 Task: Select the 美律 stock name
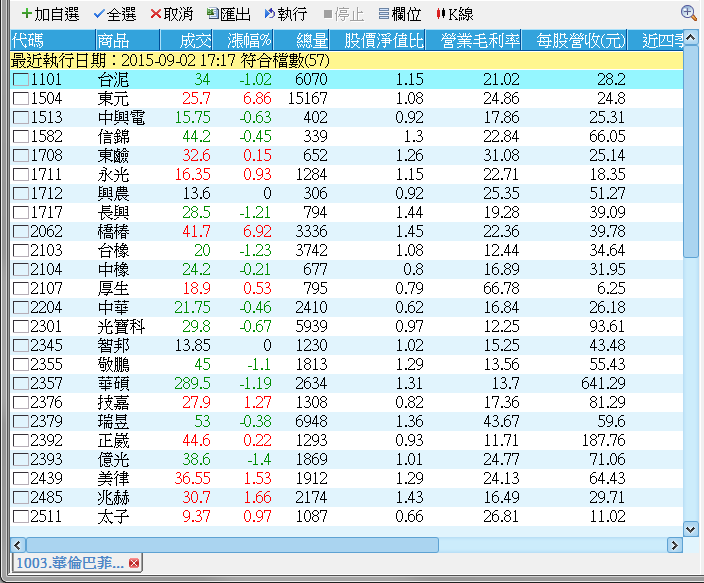(113, 479)
